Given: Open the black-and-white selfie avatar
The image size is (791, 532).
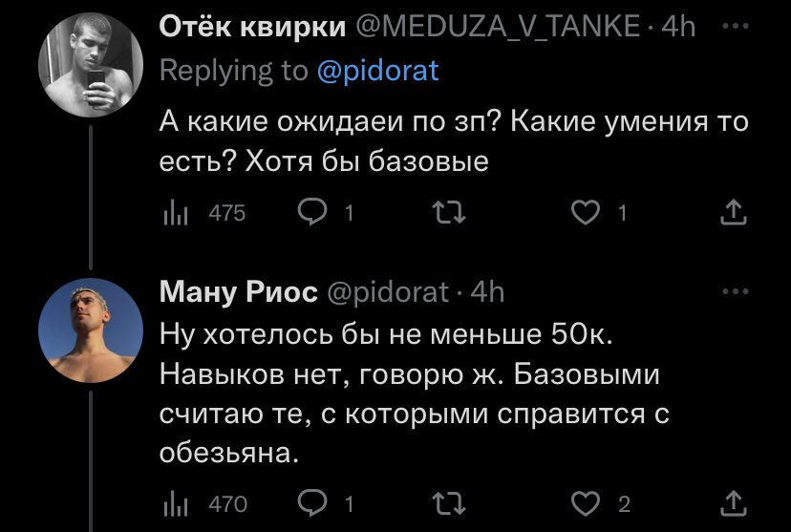Looking at the screenshot, I should pos(91,65).
